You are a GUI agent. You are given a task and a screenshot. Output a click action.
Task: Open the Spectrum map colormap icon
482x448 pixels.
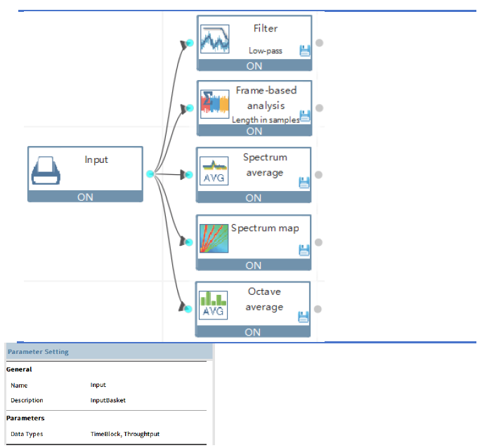[214, 239]
